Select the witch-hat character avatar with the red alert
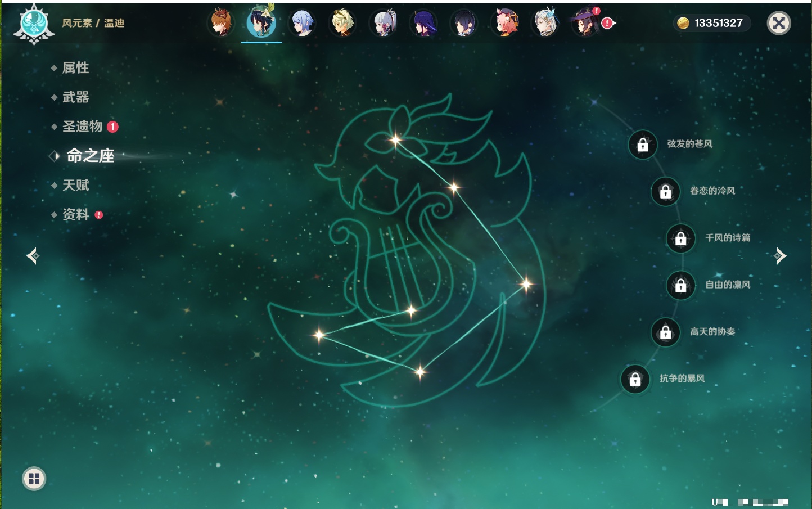 click(585, 23)
